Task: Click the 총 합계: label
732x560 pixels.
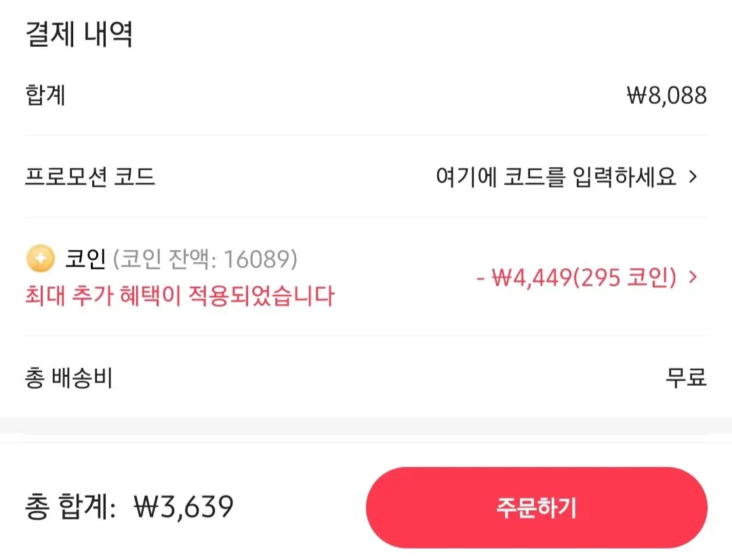Action: [x=70, y=506]
